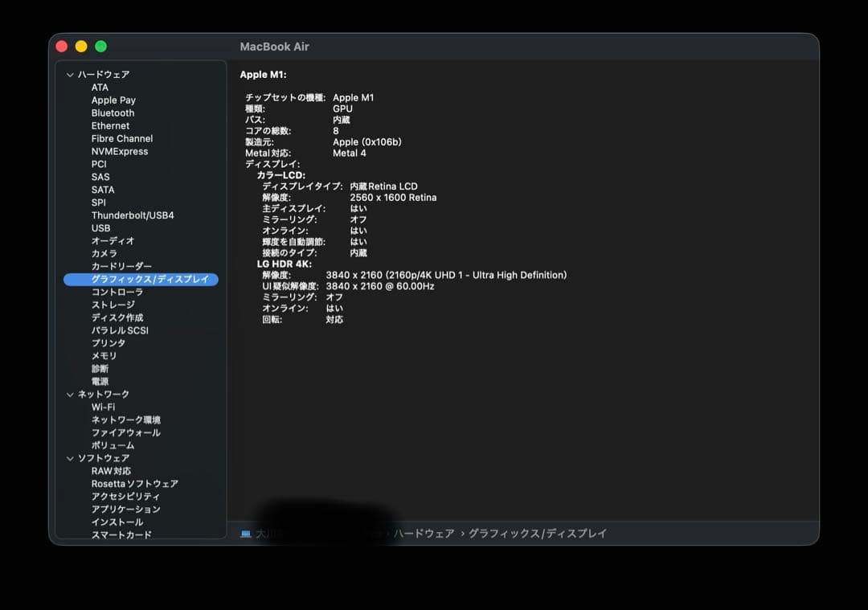Click the ソフトウェア section header label
Image resolution: width=868 pixels, height=610 pixels.
click(104, 458)
